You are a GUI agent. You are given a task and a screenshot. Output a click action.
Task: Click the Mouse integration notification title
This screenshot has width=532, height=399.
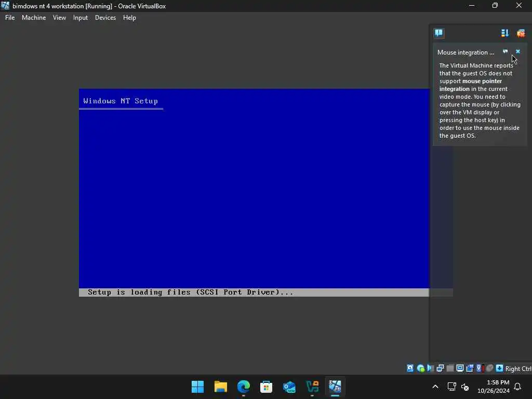pyautogui.click(x=465, y=52)
